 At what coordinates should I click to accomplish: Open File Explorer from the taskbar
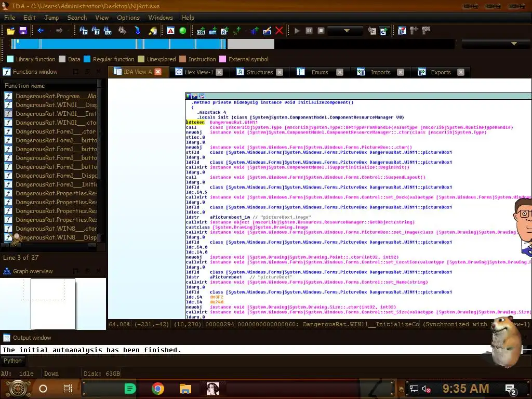click(x=185, y=389)
